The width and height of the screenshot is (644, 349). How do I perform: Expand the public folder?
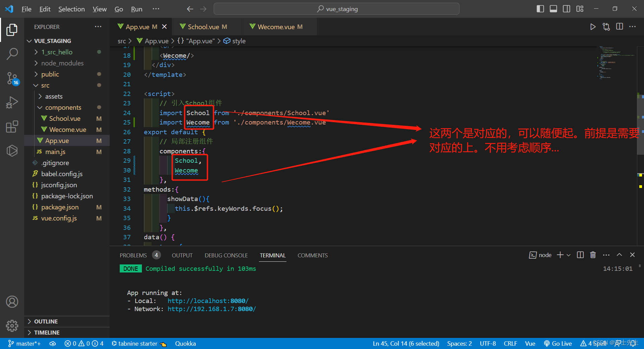click(67, 74)
